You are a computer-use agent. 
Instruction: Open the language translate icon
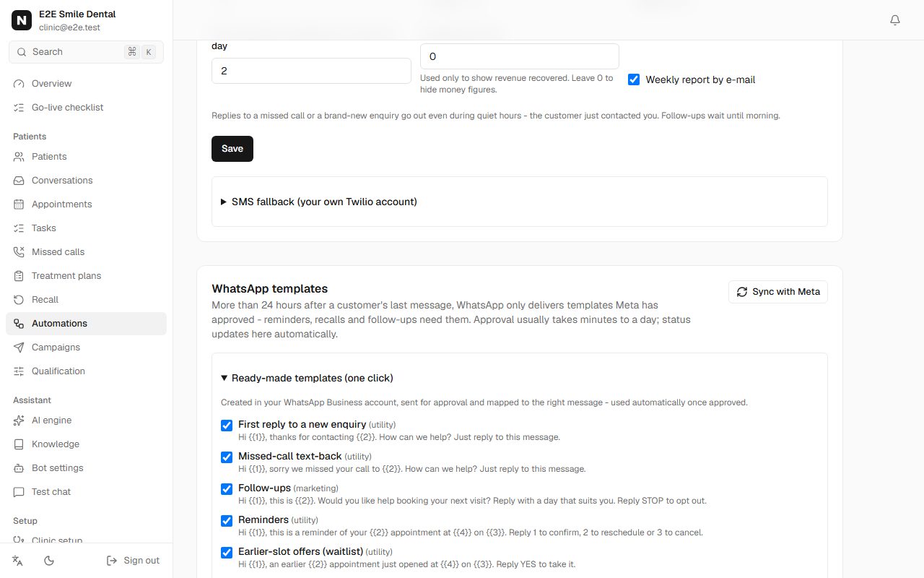(x=18, y=561)
